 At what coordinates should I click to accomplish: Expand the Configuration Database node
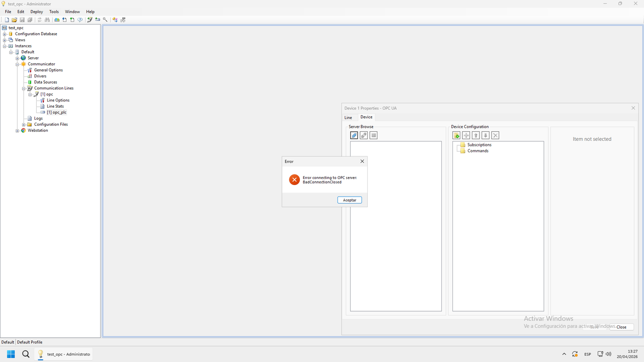point(5,34)
